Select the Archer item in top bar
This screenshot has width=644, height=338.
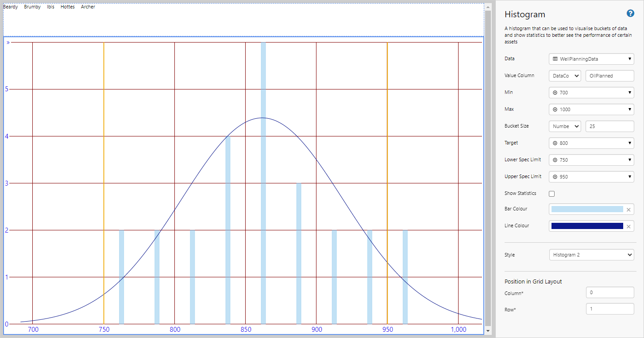(88, 7)
